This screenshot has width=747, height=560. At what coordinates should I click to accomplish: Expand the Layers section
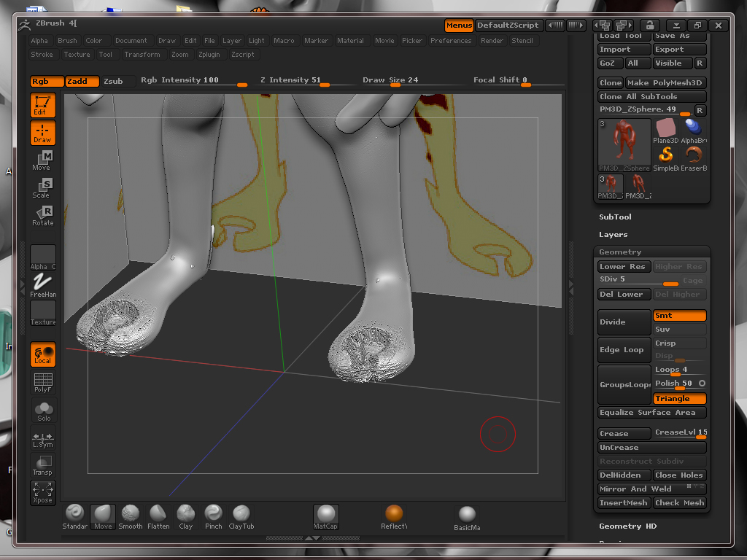coord(613,235)
